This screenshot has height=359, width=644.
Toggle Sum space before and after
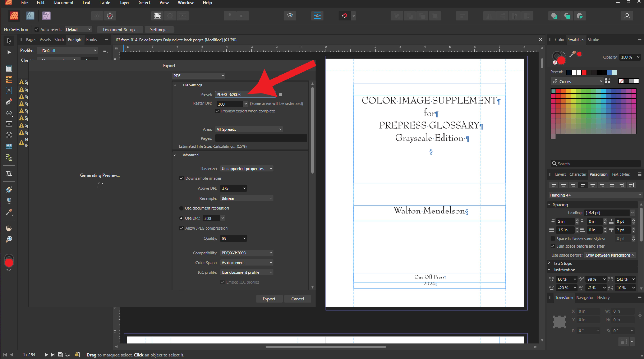[553, 246]
